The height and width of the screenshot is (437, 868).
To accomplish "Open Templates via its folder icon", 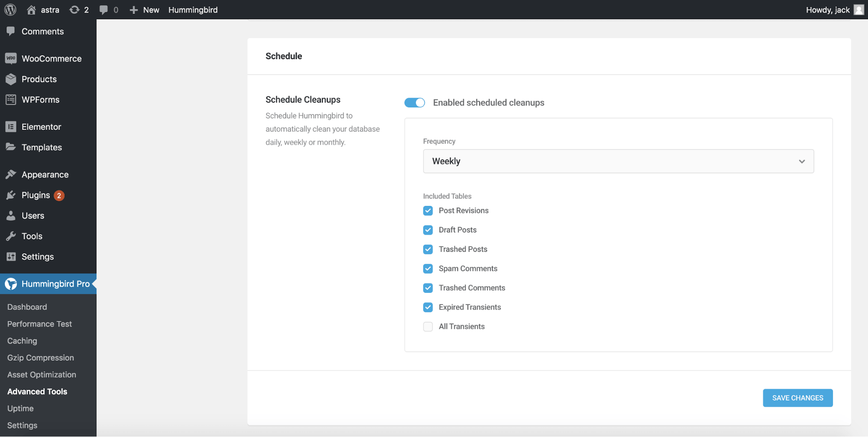I will pos(10,147).
